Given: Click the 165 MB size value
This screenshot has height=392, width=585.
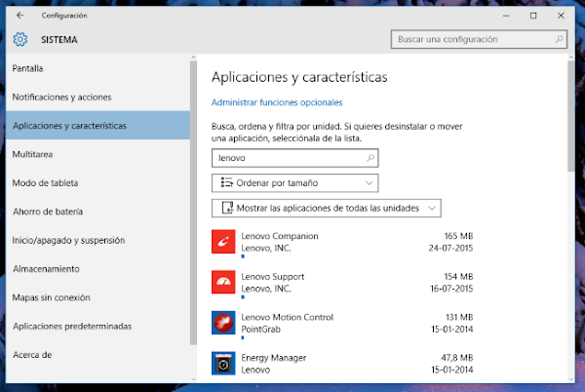Looking at the screenshot, I should pyautogui.click(x=458, y=236).
